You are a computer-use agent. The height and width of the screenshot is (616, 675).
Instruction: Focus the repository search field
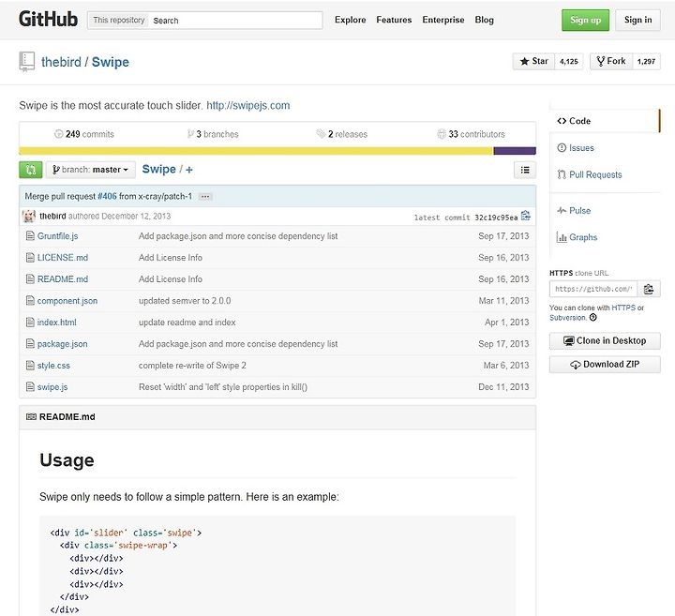click(235, 21)
